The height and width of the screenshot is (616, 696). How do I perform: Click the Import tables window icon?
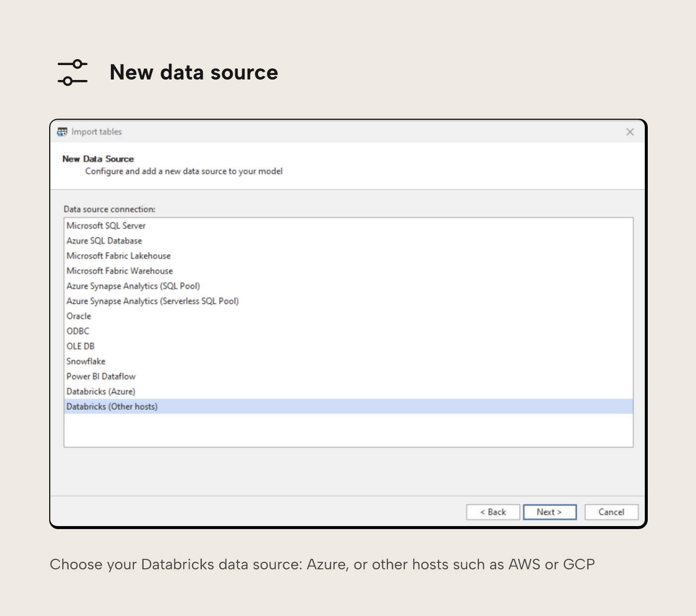(62, 132)
